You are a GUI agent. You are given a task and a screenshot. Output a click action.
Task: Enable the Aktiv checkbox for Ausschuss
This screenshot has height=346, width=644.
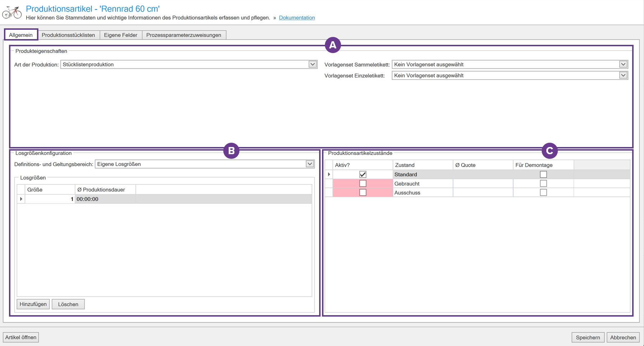[x=363, y=193]
